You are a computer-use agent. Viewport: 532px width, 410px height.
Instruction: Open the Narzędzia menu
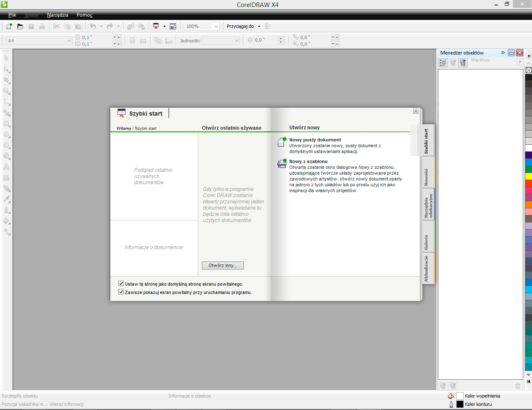point(57,15)
